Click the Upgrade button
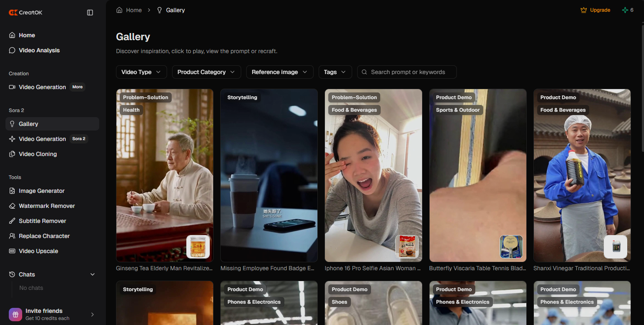644x325 pixels. tap(595, 10)
